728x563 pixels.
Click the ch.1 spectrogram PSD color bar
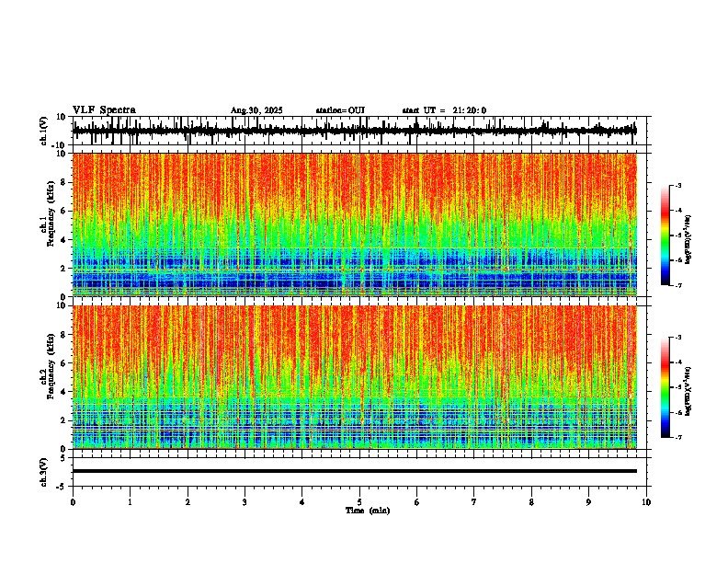(665, 235)
